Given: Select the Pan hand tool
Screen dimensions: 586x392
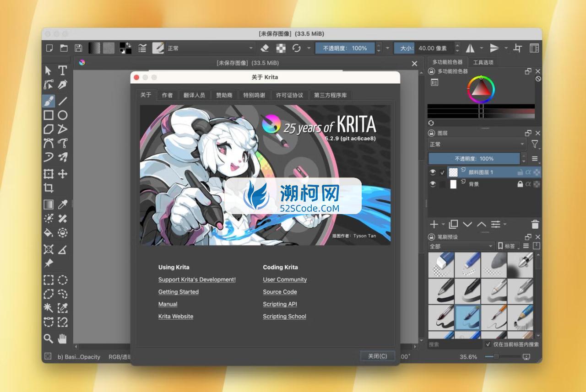Looking at the screenshot, I should click(63, 338).
